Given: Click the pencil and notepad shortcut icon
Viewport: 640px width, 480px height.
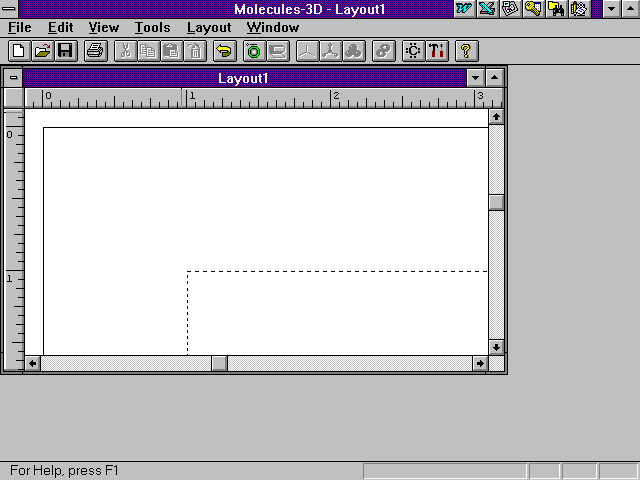Looking at the screenshot, I should click(579, 9).
